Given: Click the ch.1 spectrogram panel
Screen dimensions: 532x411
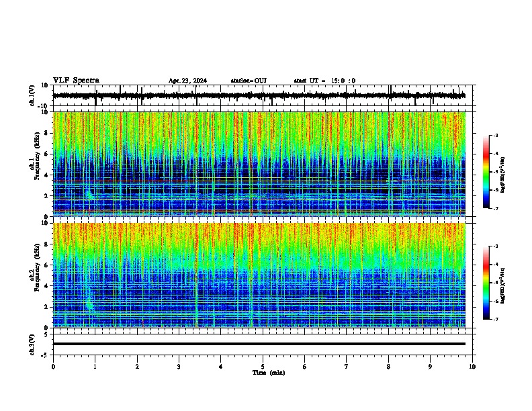Looking at the screenshot, I should [x=259, y=164].
